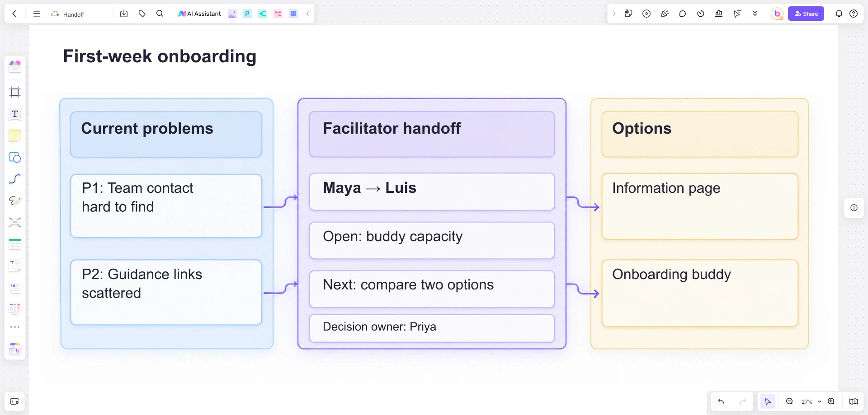The width and height of the screenshot is (868, 415).
Task: Start presentation play button
Action: point(646,14)
